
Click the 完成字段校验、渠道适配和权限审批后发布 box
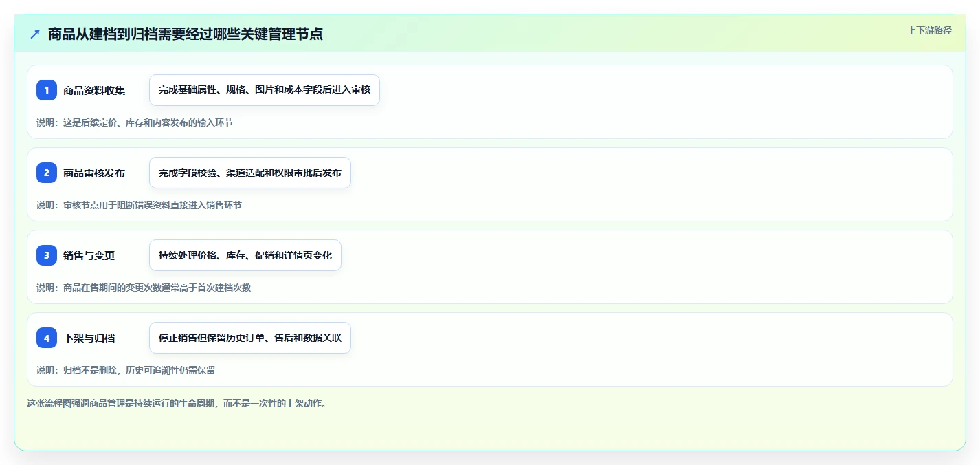(250, 173)
